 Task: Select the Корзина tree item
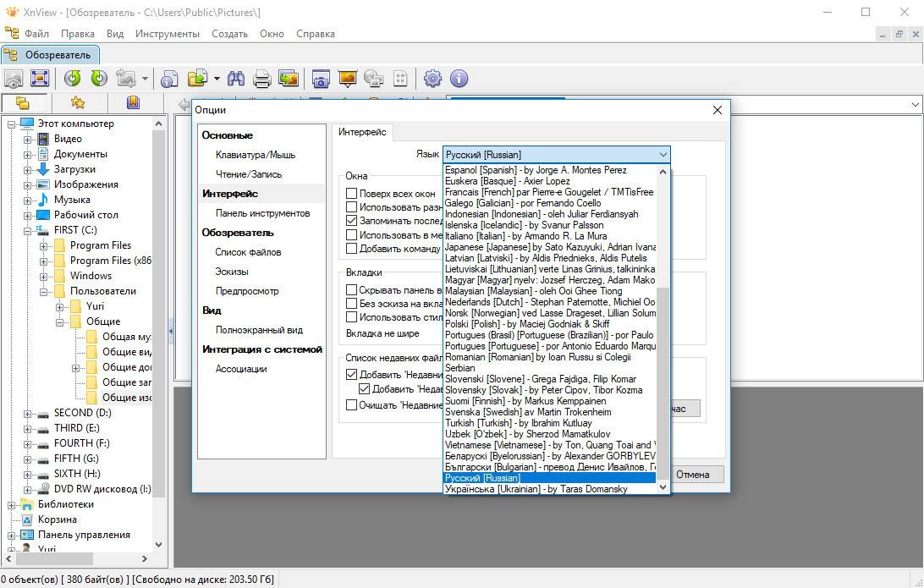point(58,519)
